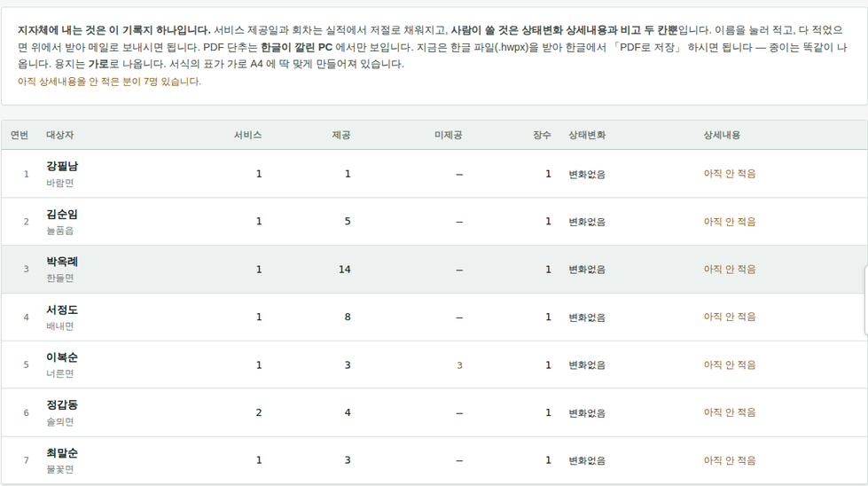Image resolution: width=868 pixels, height=486 pixels.
Task: Click the 미제공 value 3 for 이복순
Action: [x=459, y=365]
